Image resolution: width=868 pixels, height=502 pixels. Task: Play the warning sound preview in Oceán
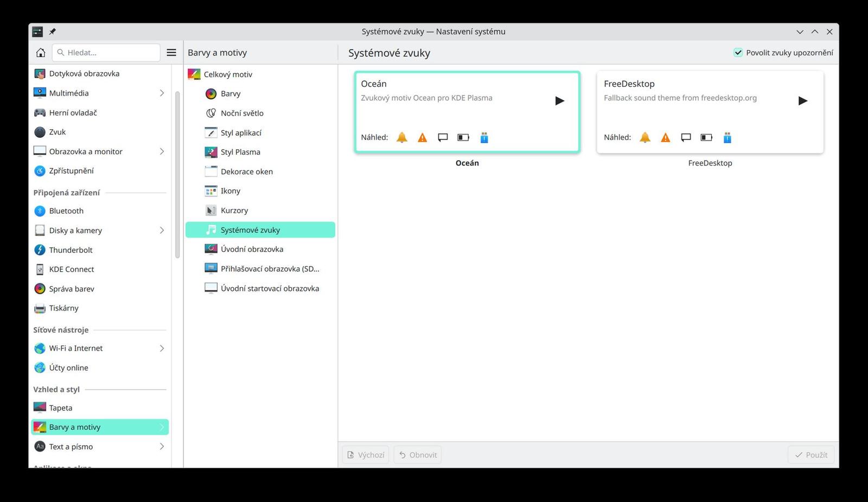pos(422,137)
